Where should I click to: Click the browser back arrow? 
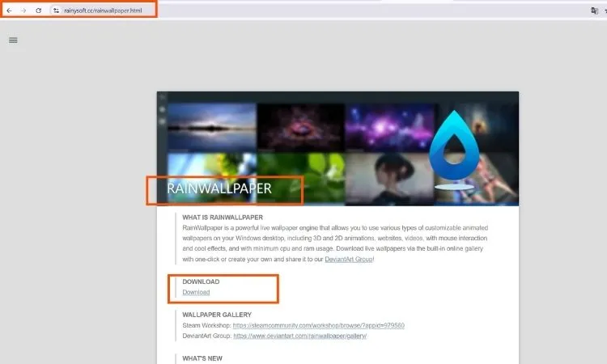point(9,11)
